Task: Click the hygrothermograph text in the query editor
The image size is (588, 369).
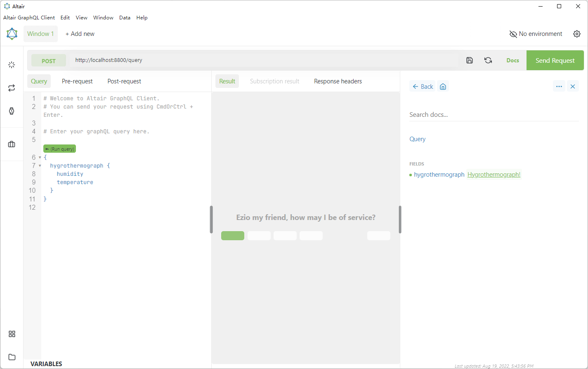Action: (x=77, y=166)
